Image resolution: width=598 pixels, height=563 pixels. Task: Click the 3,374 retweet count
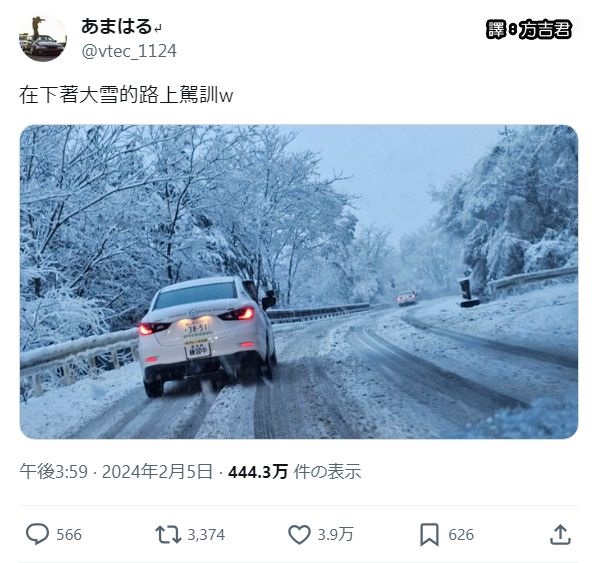[x=206, y=535]
